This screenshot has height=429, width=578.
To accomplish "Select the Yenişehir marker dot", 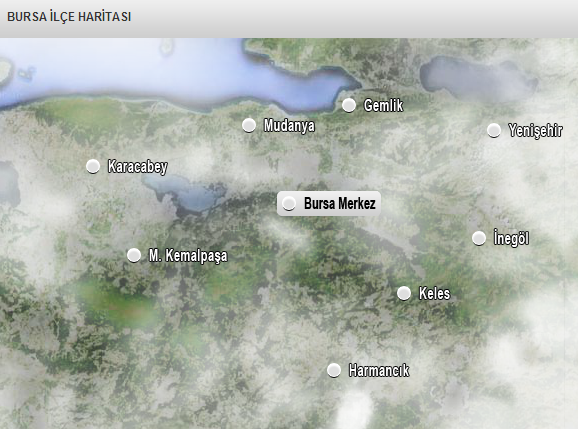I will [494, 130].
